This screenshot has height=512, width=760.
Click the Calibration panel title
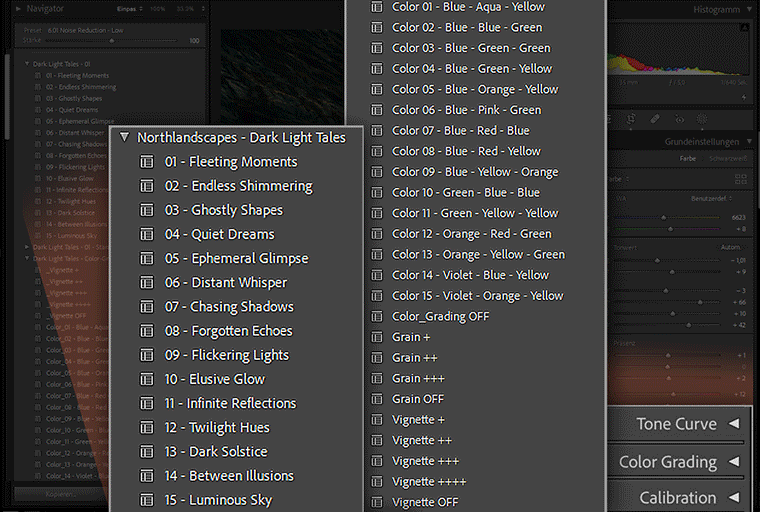678,498
